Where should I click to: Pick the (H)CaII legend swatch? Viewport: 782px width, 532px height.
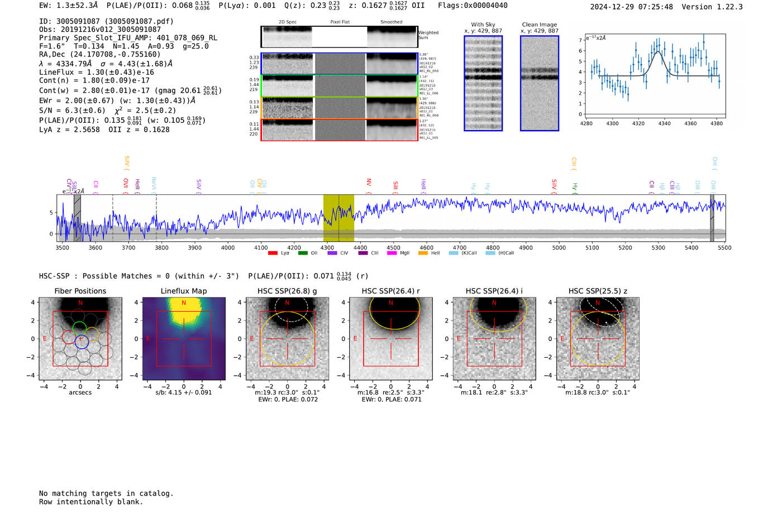(490, 253)
